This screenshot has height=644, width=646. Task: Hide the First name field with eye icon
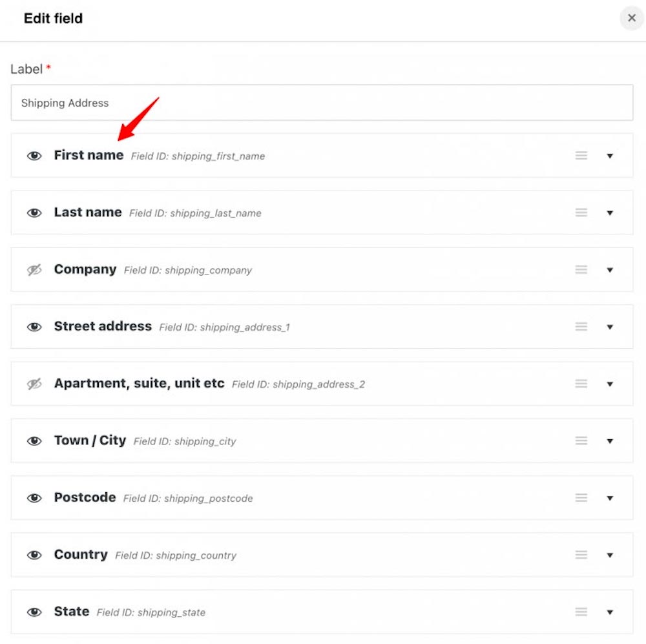[34, 156]
